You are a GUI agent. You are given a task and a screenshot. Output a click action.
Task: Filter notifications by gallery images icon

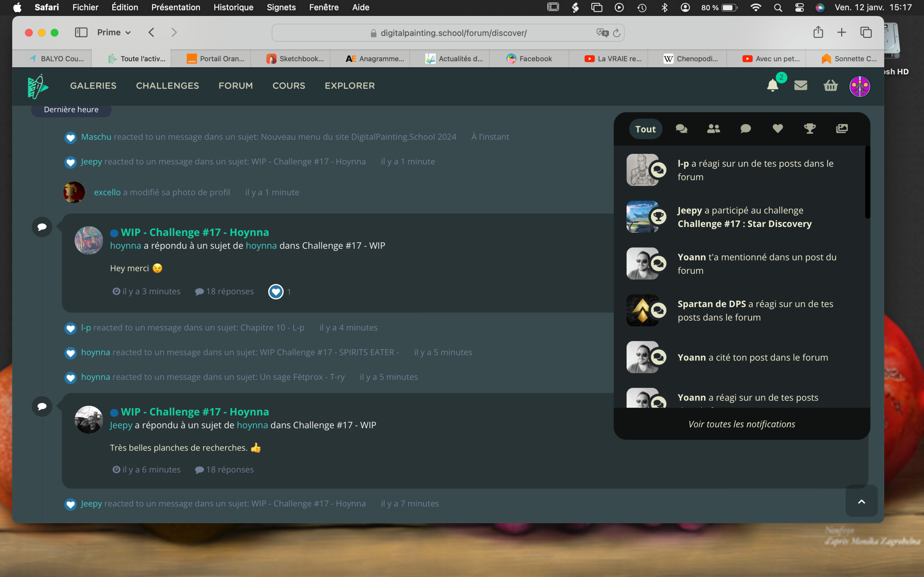pyautogui.click(x=842, y=129)
